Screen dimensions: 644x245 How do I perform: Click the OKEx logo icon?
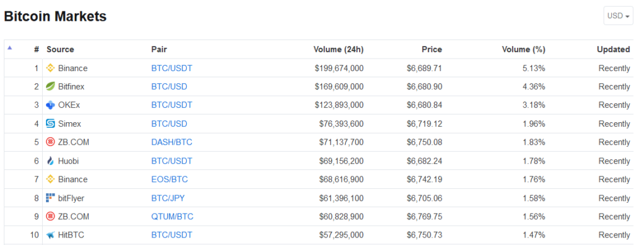click(50, 105)
